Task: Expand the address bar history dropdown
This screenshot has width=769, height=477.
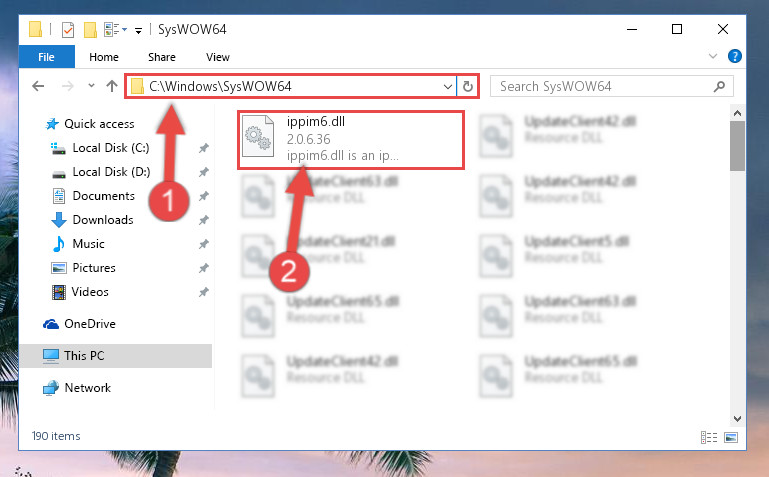Action: click(x=447, y=87)
